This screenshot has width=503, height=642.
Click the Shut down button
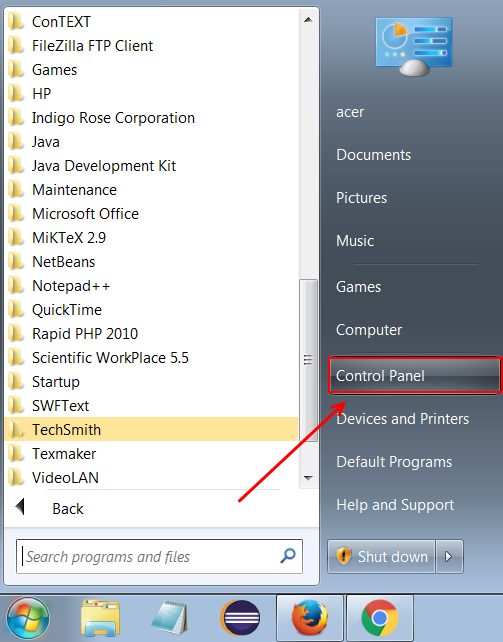(x=381, y=556)
